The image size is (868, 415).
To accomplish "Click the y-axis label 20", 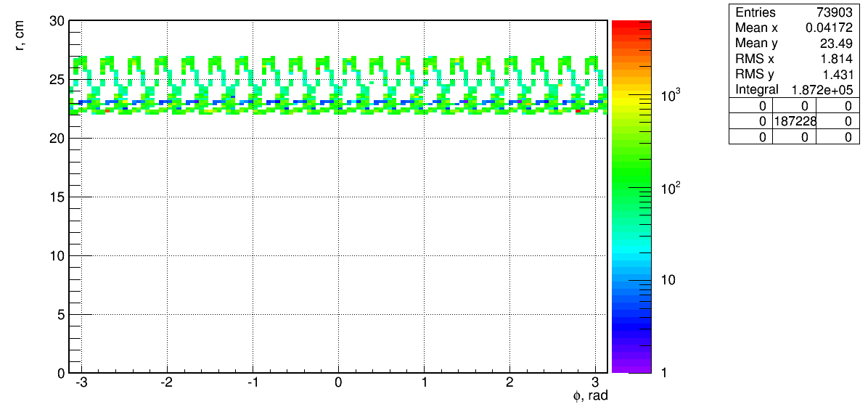I will [x=58, y=139].
